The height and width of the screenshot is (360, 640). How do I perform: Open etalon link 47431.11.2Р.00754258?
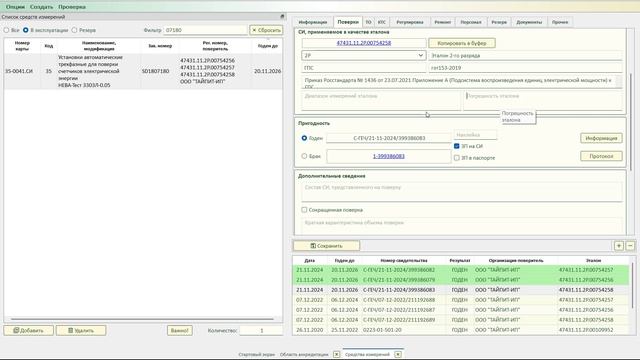click(364, 43)
